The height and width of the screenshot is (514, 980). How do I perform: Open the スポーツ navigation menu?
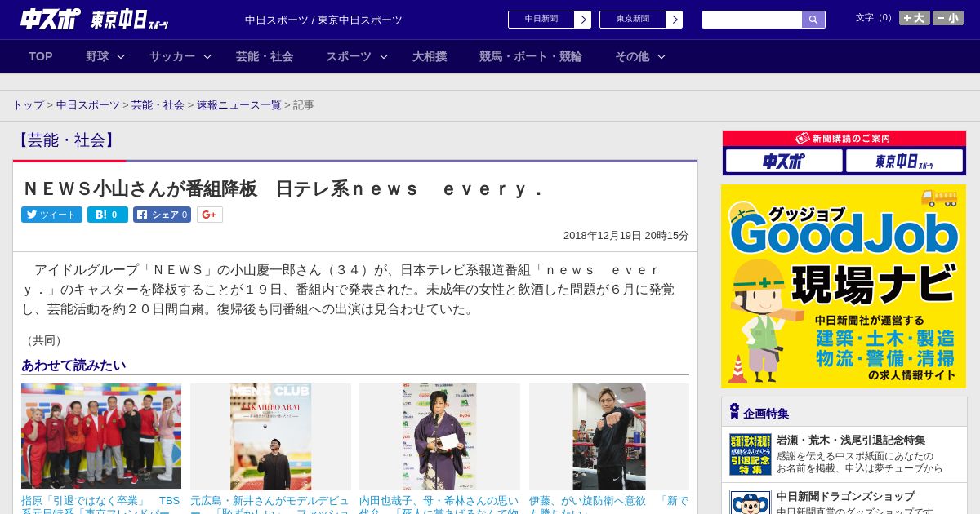(349, 56)
